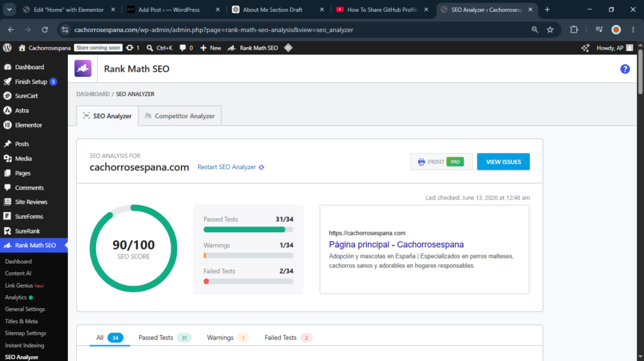Open Titles & Meta submenu item
644x361 pixels.
21,321
